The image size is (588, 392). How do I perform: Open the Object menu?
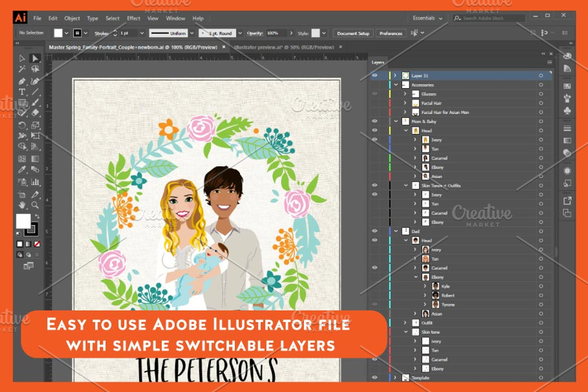point(72,18)
